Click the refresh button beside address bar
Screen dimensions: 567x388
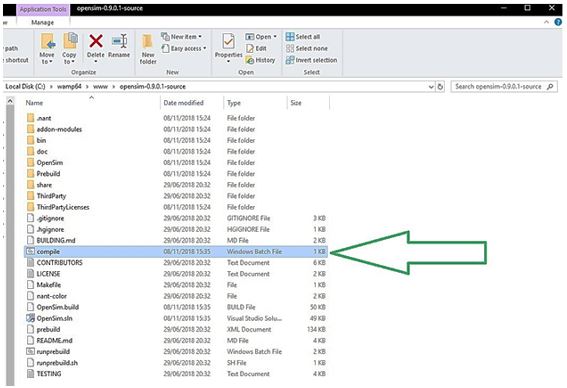tap(440, 87)
